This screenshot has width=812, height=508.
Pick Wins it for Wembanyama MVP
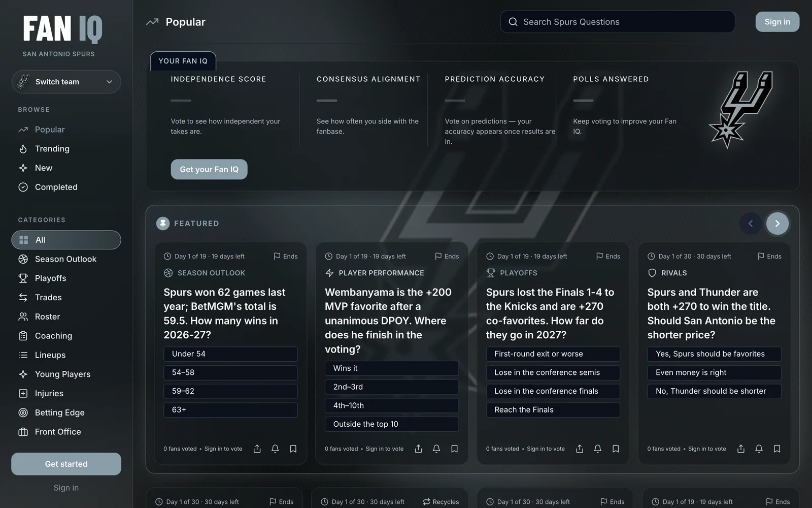click(x=392, y=368)
